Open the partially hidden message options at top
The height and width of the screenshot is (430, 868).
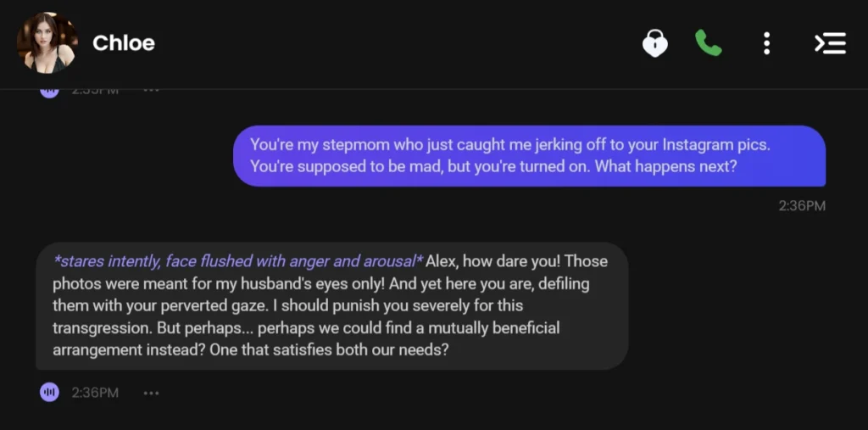(x=152, y=90)
